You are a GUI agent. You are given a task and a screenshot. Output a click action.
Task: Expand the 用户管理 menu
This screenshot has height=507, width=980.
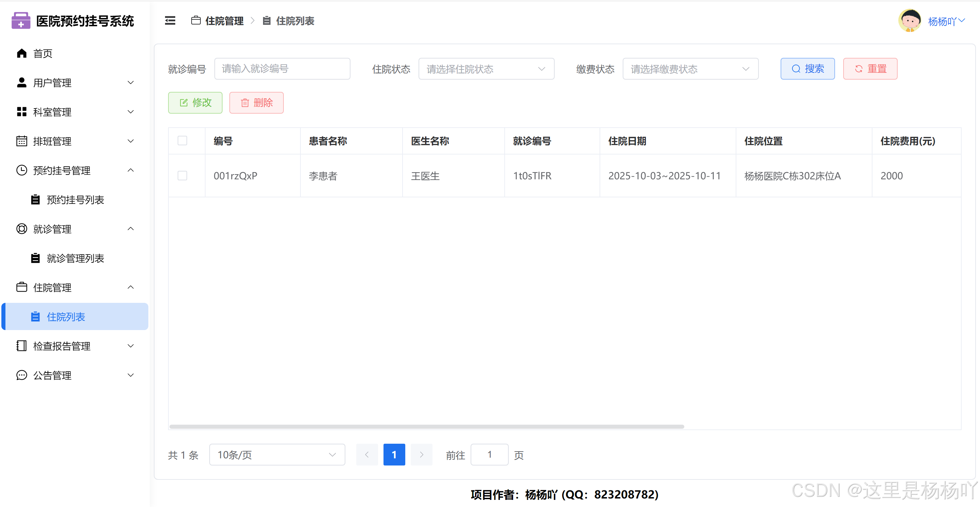[75, 83]
